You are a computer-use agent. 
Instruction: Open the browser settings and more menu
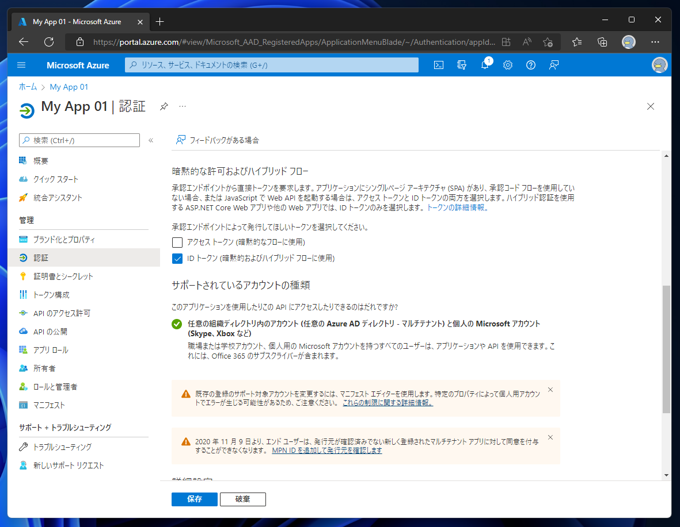(655, 42)
